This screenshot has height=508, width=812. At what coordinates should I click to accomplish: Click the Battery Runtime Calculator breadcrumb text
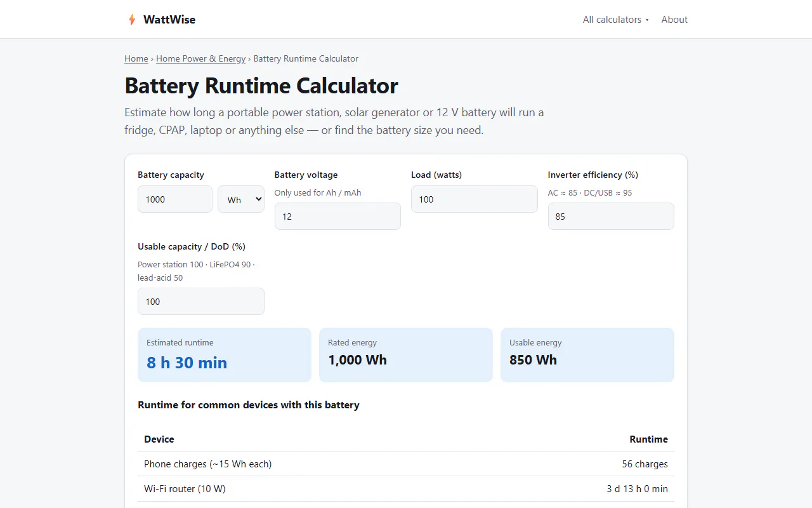coord(306,58)
